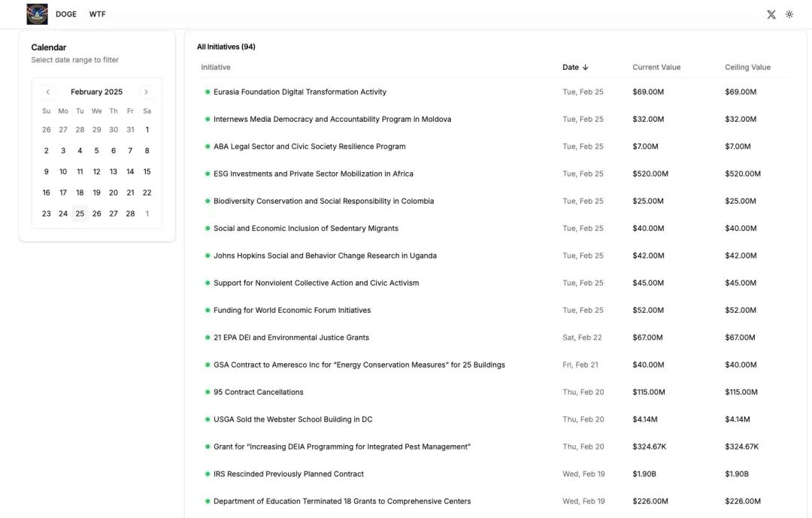Viewport: 812px width, 518px height.
Task: Select February 20 in the calendar
Action: [x=114, y=192]
